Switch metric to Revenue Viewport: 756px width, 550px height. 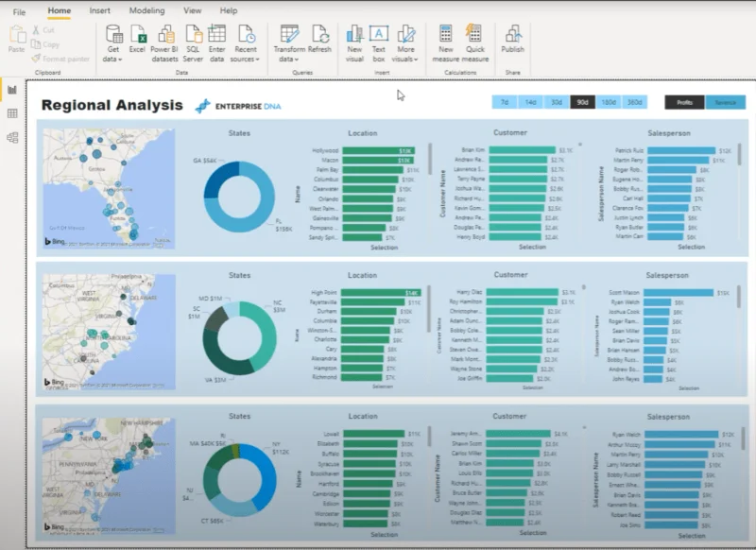coord(726,102)
